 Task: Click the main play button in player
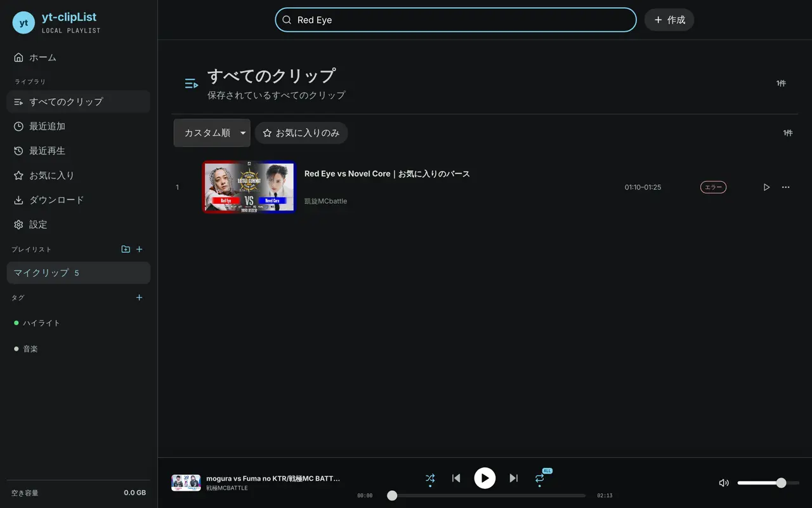(485, 478)
